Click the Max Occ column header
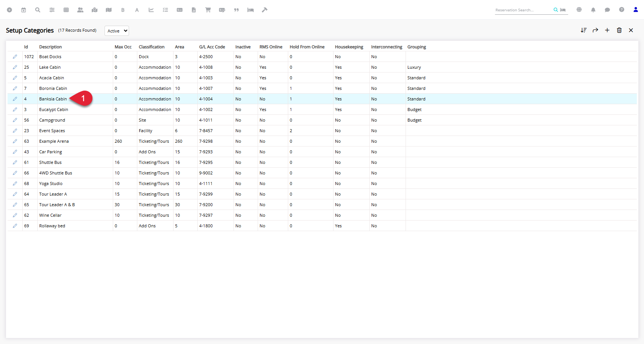This screenshot has height=344, width=644. tap(123, 47)
